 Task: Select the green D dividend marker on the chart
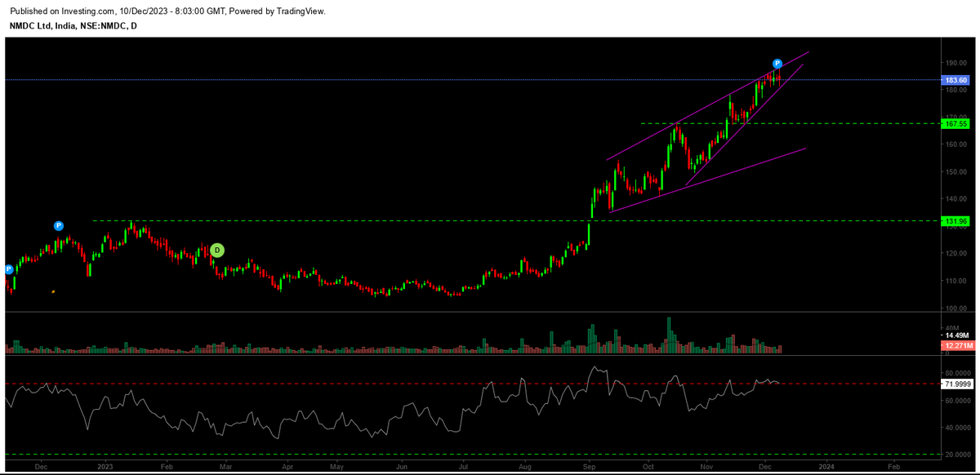[x=216, y=249]
